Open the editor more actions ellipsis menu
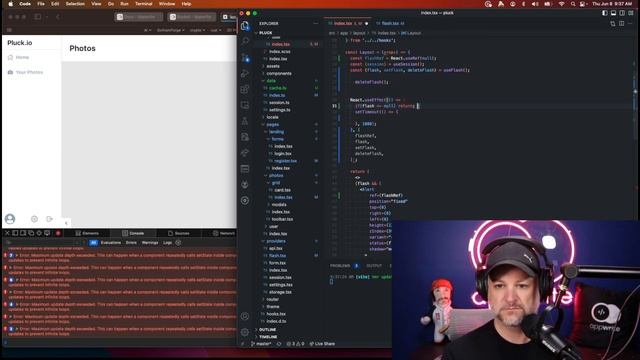This screenshot has width=640, height=360. tap(630, 24)
